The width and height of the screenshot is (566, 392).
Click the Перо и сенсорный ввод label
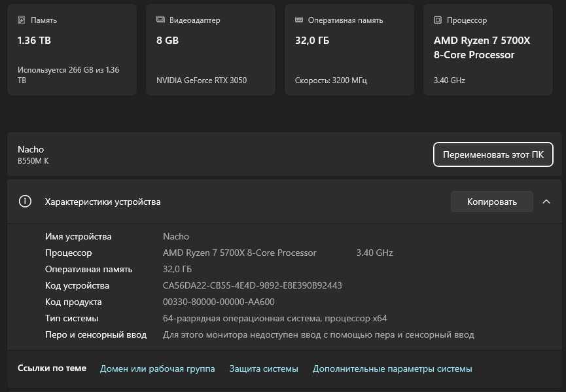click(96, 334)
